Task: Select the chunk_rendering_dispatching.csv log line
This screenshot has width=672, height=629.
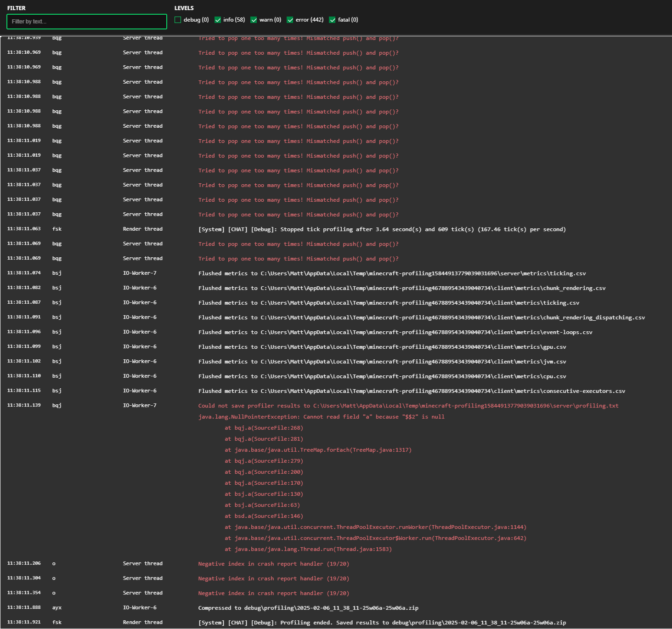Action: tap(421, 317)
